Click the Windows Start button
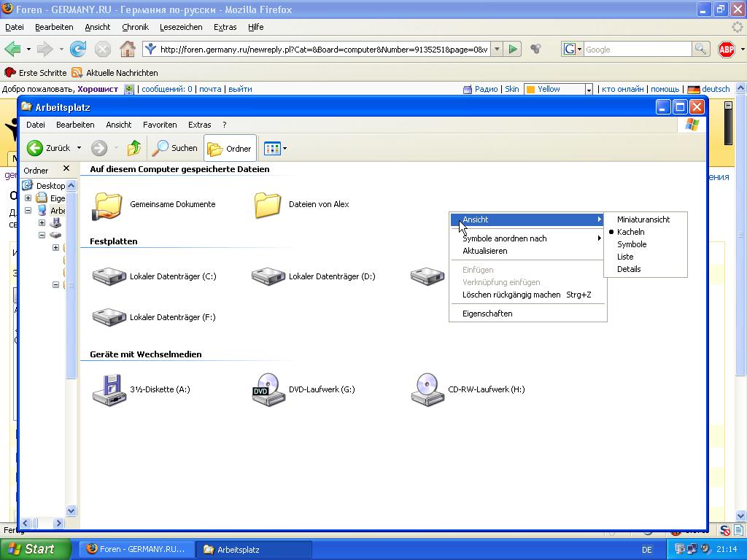The width and height of the screenshot is (747, 560). [x=35, y=549]
